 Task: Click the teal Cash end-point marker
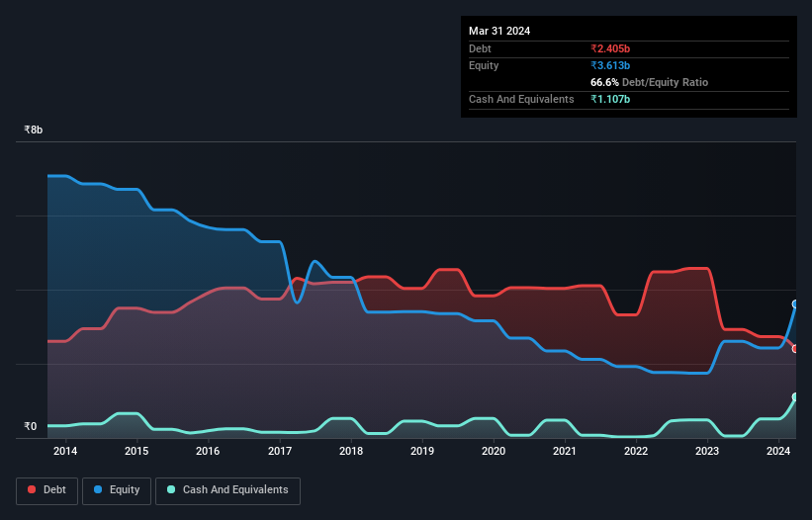795,397
